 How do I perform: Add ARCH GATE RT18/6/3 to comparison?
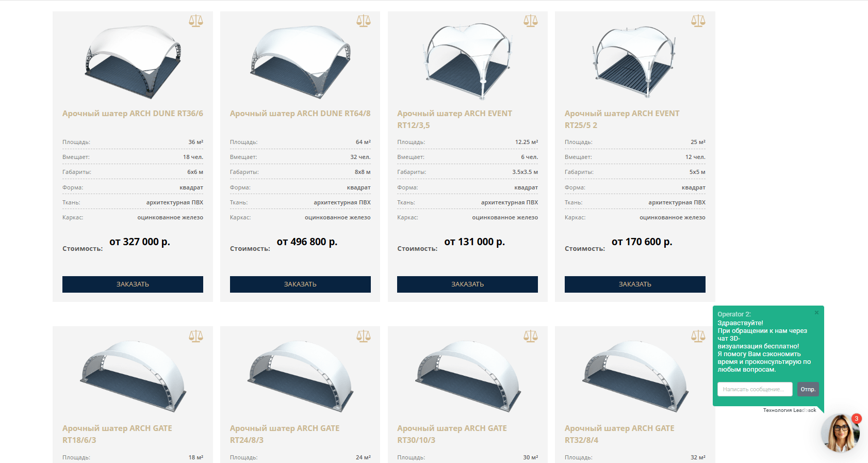(x=196, y=336)
